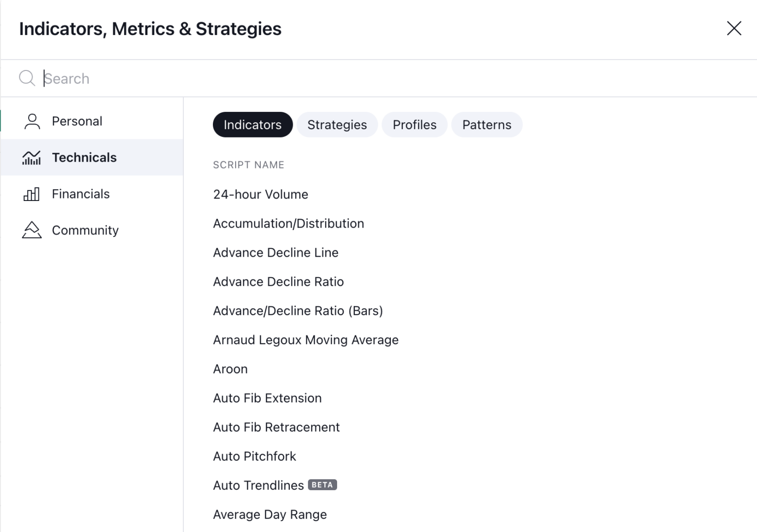757x532 pixels.
Task: Focus the Search input field
Action: pos(345,78)
